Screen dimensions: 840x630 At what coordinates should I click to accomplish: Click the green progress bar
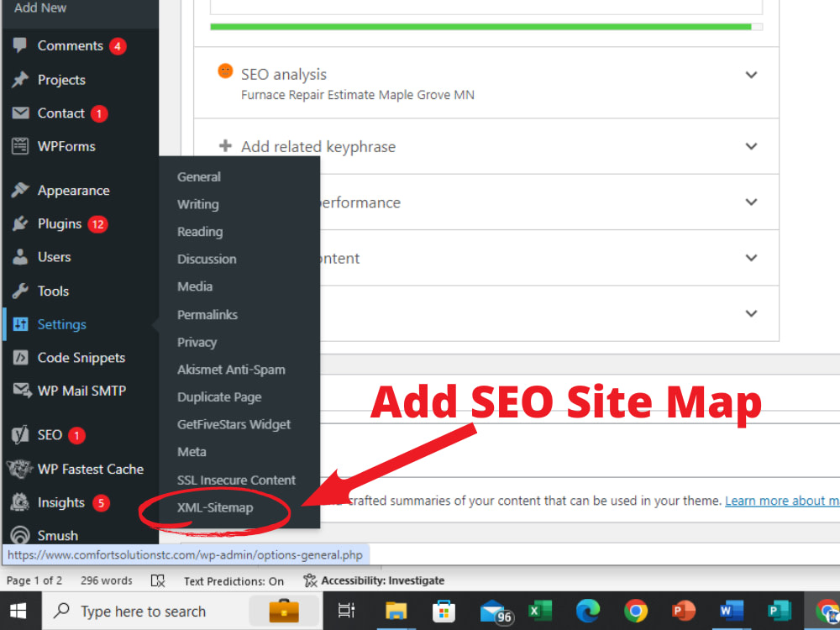tap(486, 27)
